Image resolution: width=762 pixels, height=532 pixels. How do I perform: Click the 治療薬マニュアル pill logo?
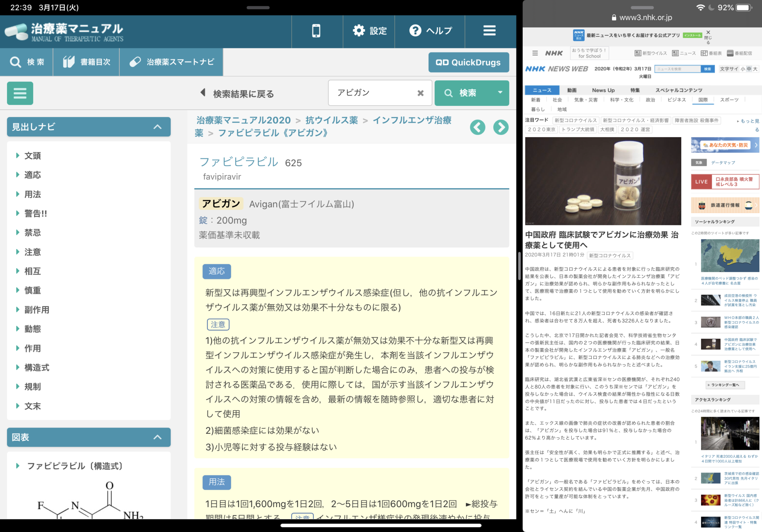pos(64,32)
